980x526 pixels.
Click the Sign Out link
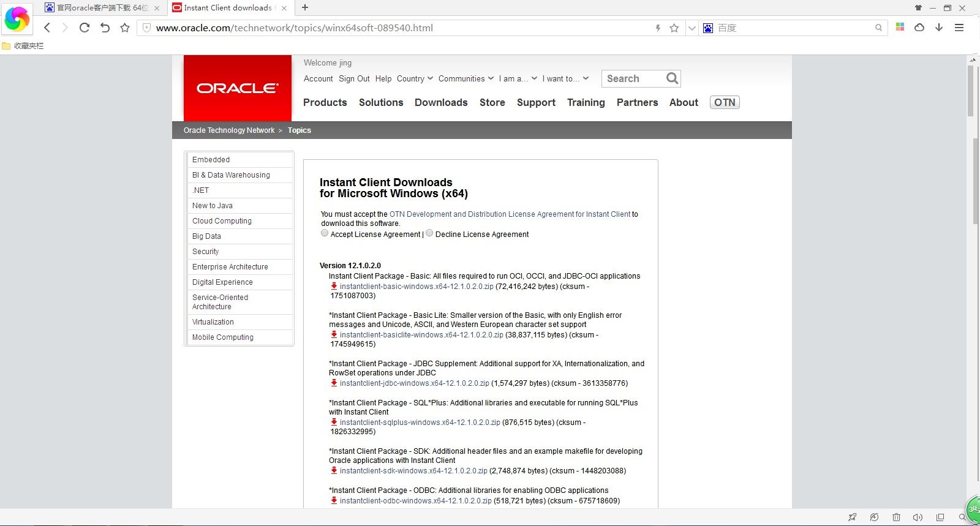[x=354, y=78]
